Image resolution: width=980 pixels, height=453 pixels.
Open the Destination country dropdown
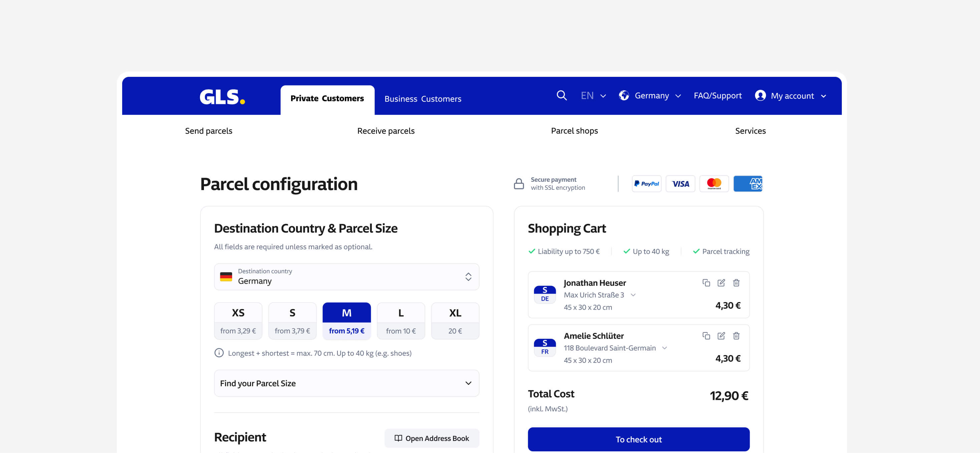[346, 276]
